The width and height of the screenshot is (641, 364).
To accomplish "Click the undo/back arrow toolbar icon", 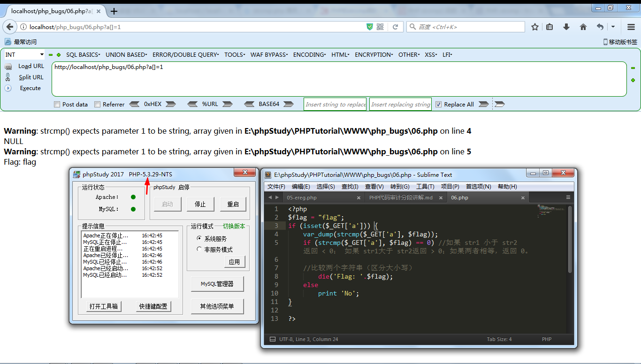I will [x=600, y=27].
